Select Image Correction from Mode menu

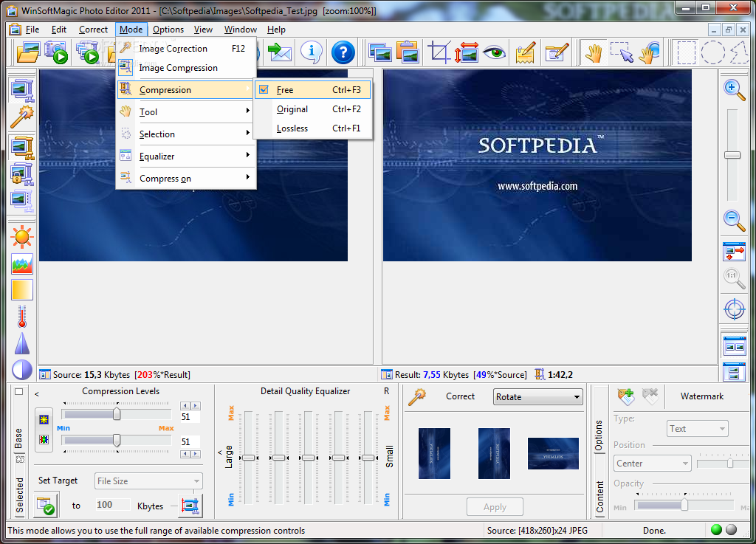pos(186,49)
